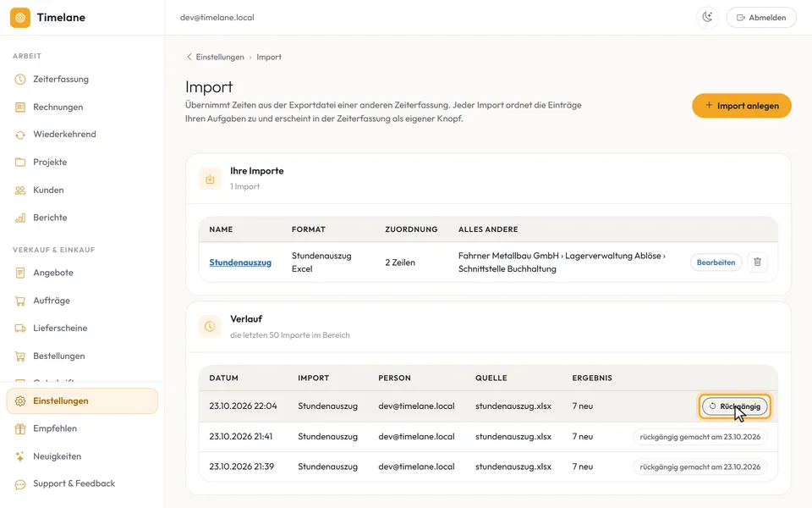This screenshot has height=508, width=812.
Task: Open the Stundenauszug import link
Action: tap(240, 262)
